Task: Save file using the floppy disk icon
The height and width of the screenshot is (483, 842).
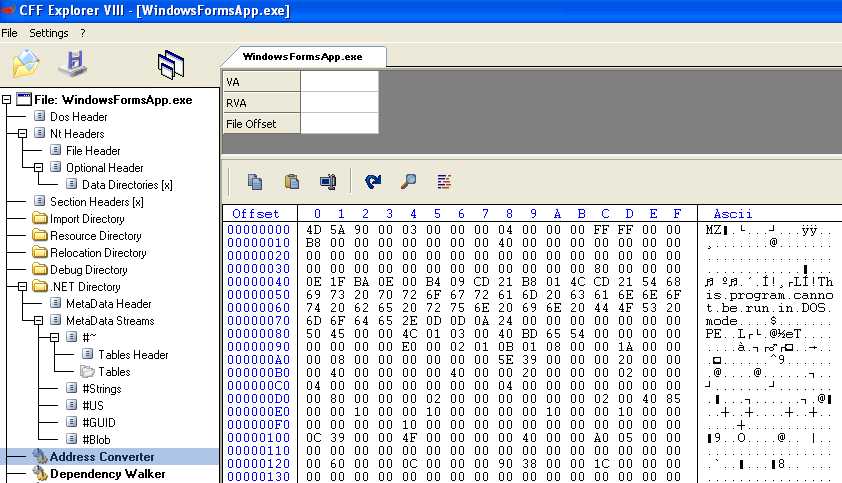Action: [74, 63]
